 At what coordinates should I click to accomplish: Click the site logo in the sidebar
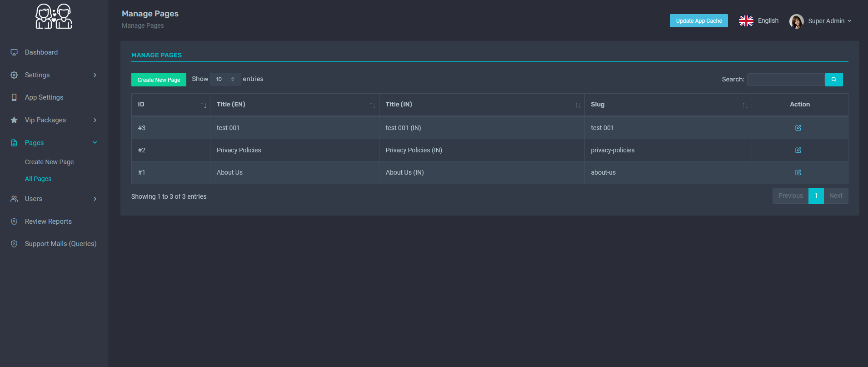coord(54,17)
